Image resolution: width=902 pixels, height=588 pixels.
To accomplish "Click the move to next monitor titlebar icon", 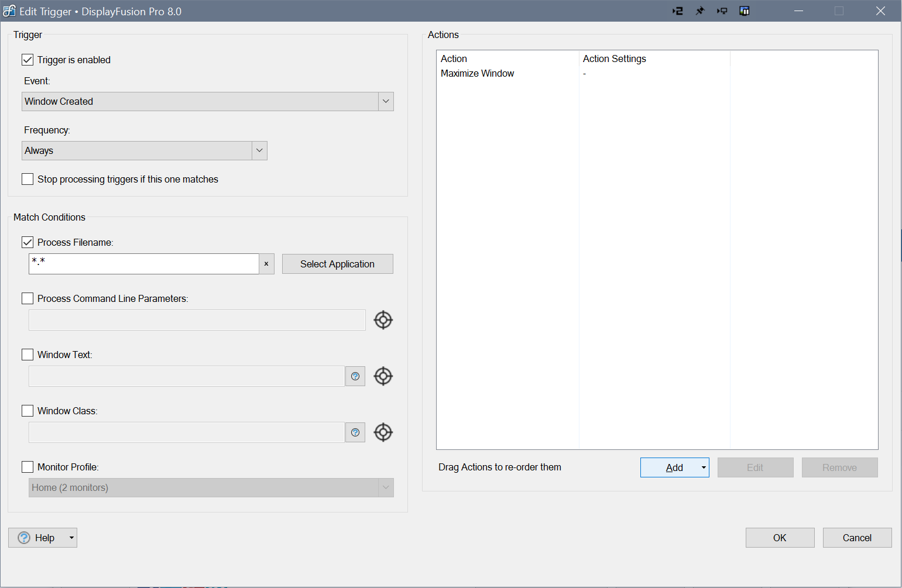I will (722, 11).
